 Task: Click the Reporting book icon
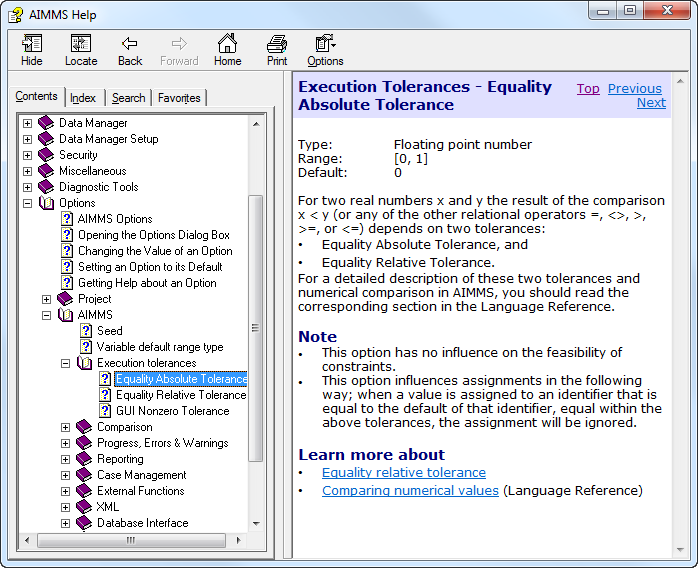[x=84, y=459]
